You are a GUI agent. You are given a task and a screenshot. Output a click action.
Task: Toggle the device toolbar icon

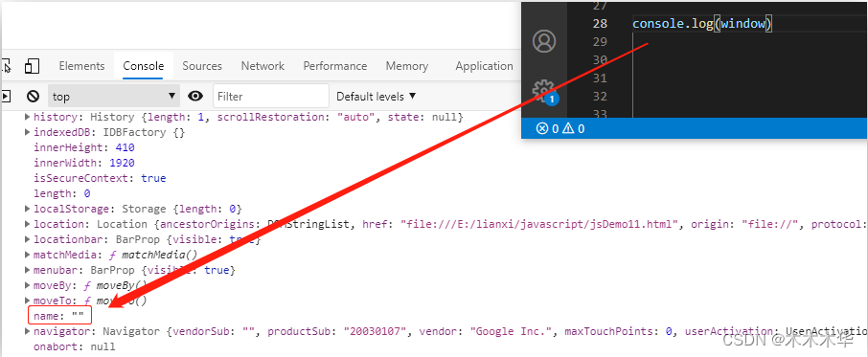coord(32,66)
